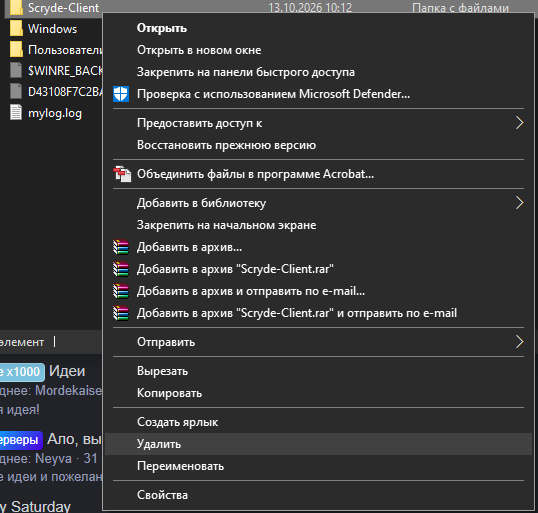
Task: Click the Scryde-Client folder icon
Action: coord(16,8)
